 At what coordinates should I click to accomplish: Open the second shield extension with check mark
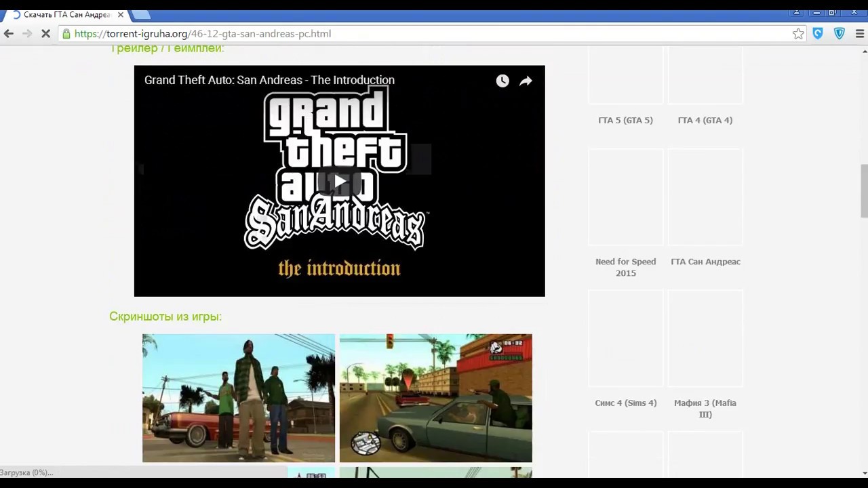coord(840,33)
